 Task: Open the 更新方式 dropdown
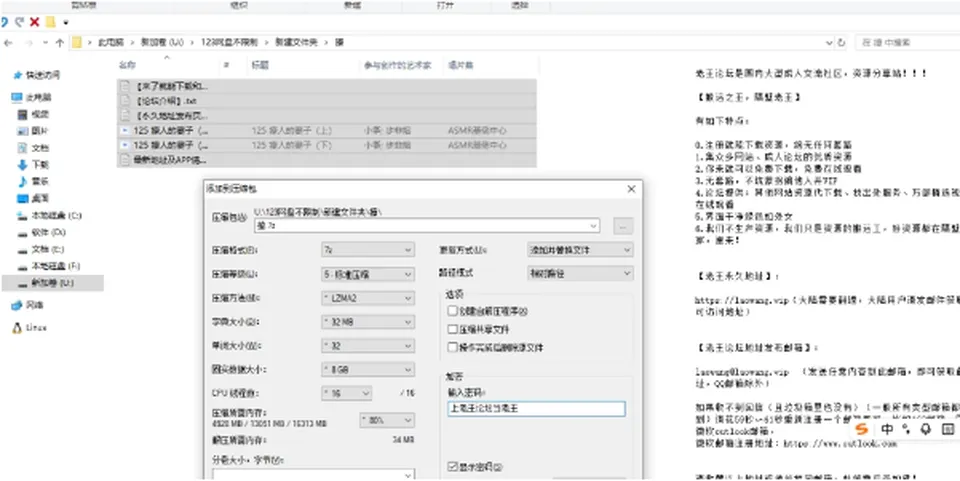coord(580,250)
